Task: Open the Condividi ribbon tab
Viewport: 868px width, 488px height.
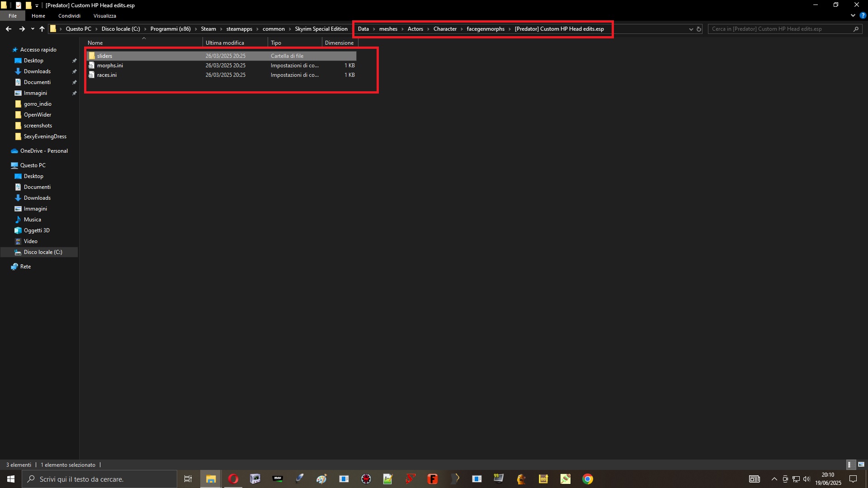Action: tap(69, 16)
